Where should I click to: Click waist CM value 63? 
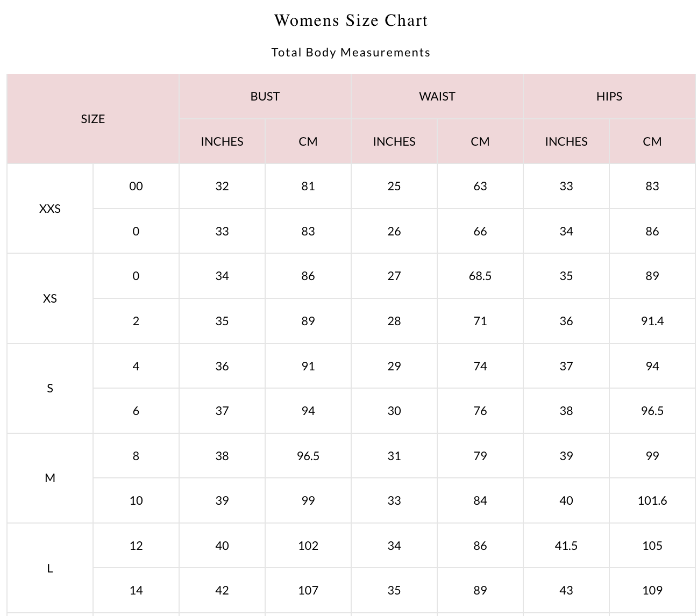[x=480, y=186]
